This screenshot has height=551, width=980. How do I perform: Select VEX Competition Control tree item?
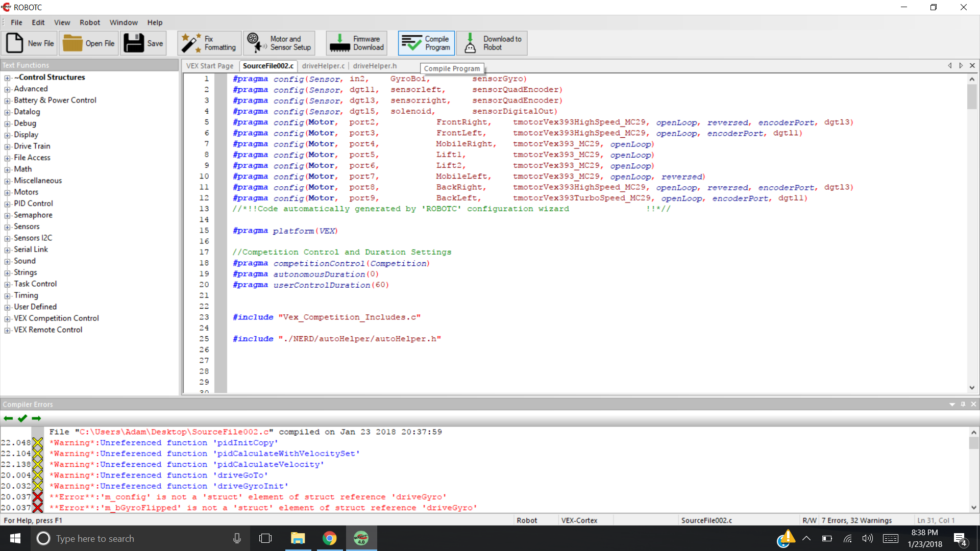(56, 318)
